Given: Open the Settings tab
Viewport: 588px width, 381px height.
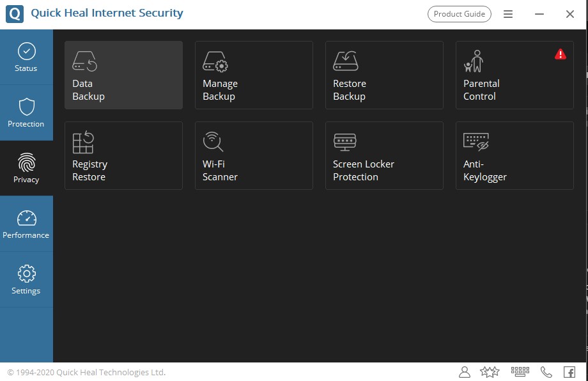Looking at the screenshot, I should pos(26,279).
